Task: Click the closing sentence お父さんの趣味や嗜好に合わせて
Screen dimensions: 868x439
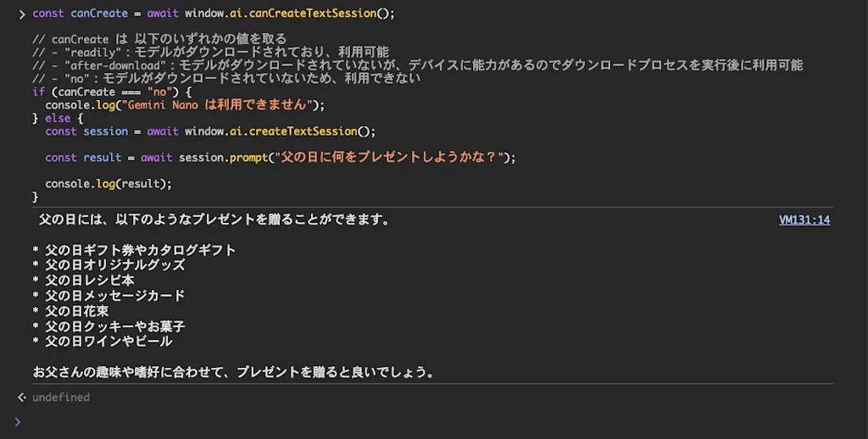Action: [233, 372]
